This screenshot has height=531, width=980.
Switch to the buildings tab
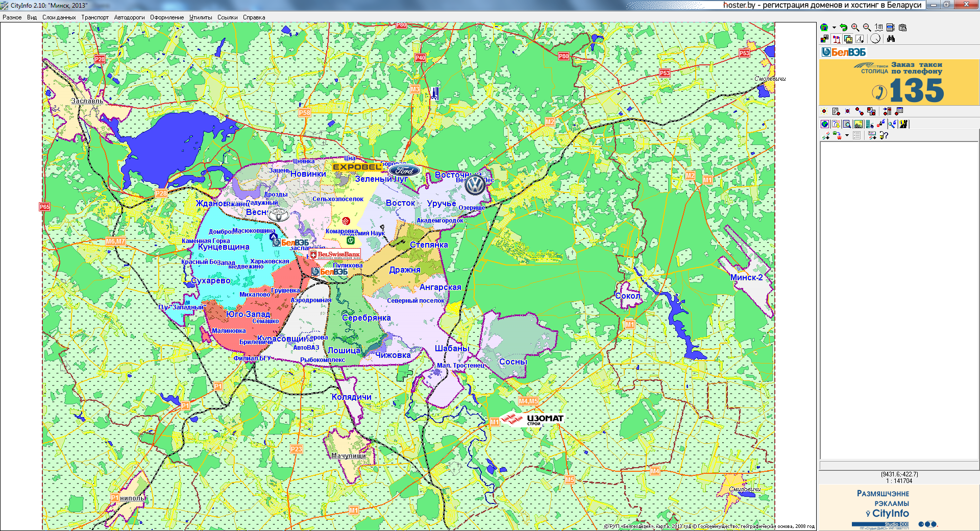click(870, 124)
